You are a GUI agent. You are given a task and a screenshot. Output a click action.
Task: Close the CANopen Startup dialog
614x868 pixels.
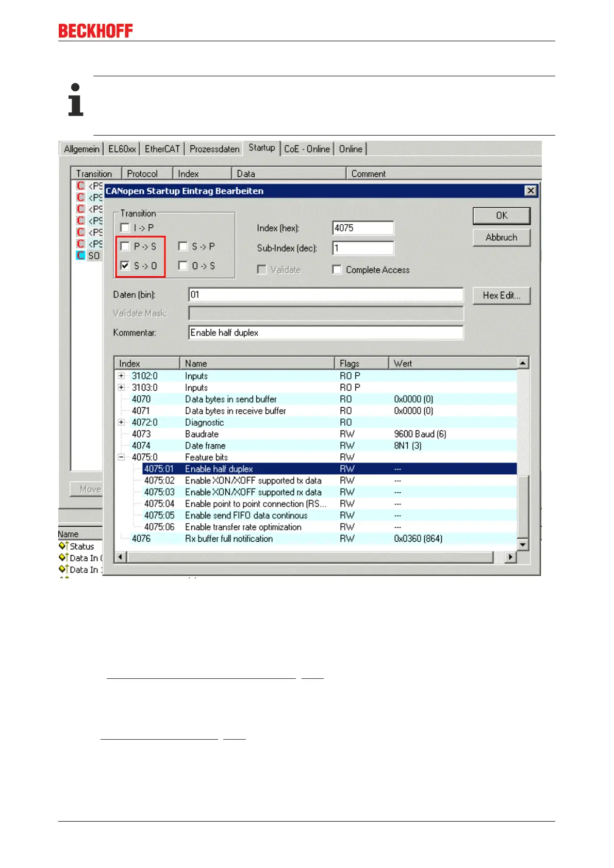point(530,191)
